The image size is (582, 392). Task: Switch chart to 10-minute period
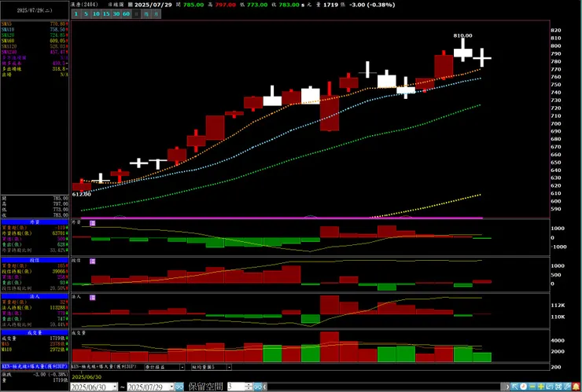tap(96, 14)
